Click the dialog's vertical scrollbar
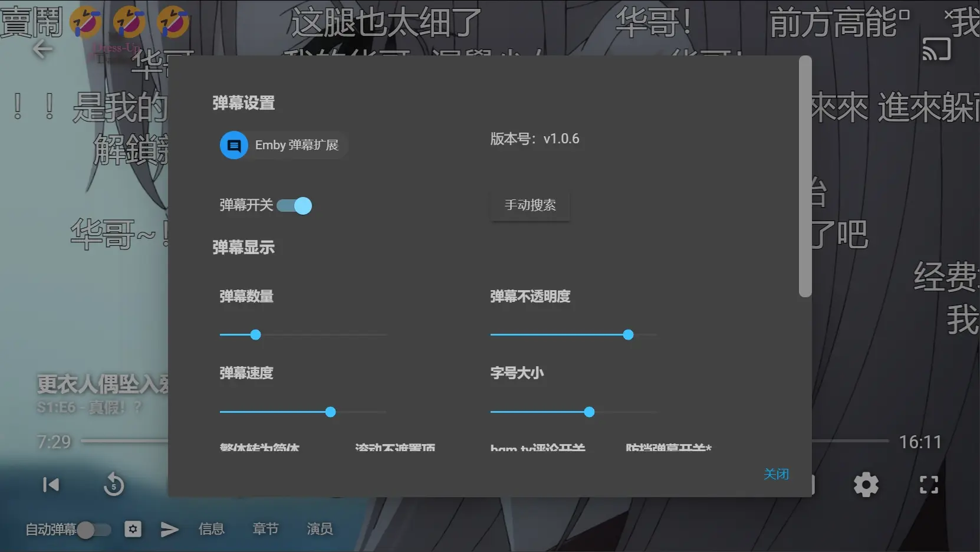 coord(805,177)
